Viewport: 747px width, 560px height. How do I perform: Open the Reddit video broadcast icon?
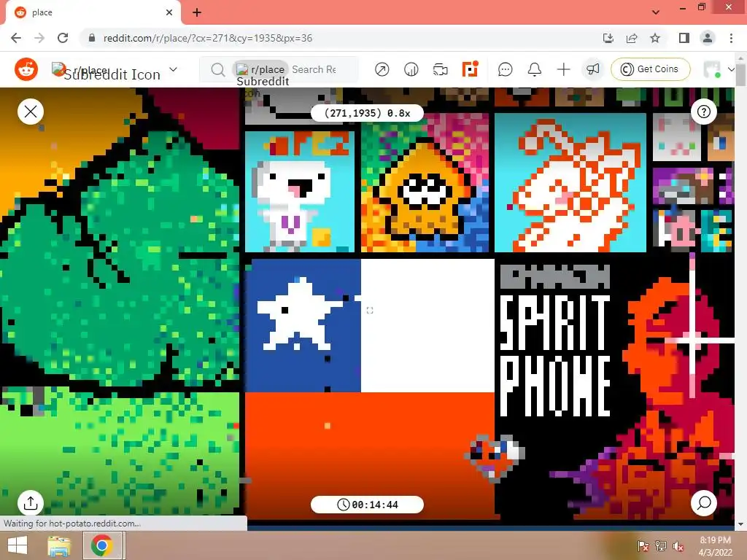click(440, 69)
